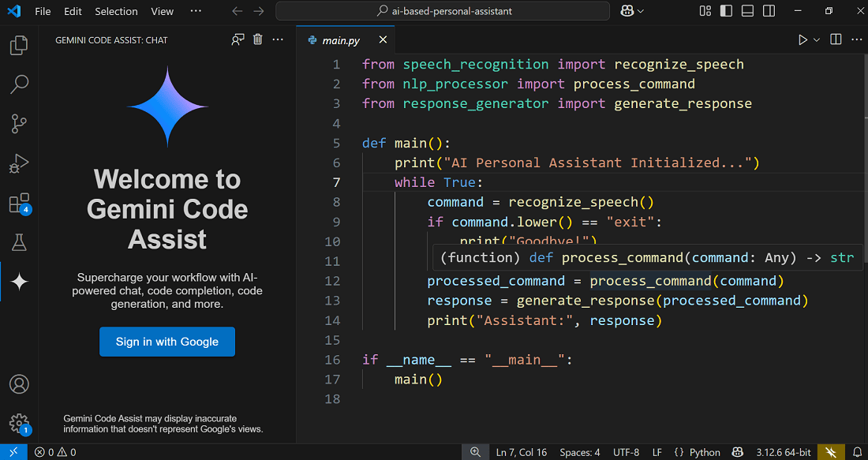Click Sign in with Google button
This screenshot has height=460, width=868.
pos(167,342)
